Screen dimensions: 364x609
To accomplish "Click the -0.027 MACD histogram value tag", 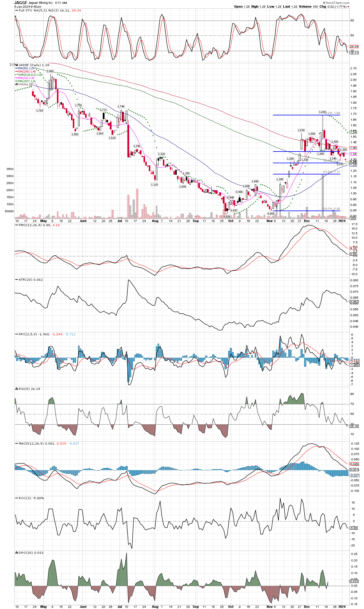I will (x=354, y=475).
